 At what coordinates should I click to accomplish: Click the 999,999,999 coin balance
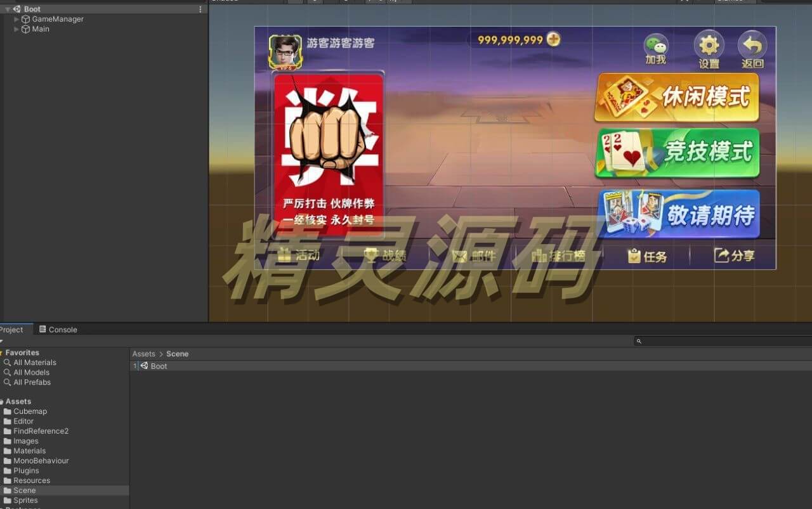click(510, 40)
